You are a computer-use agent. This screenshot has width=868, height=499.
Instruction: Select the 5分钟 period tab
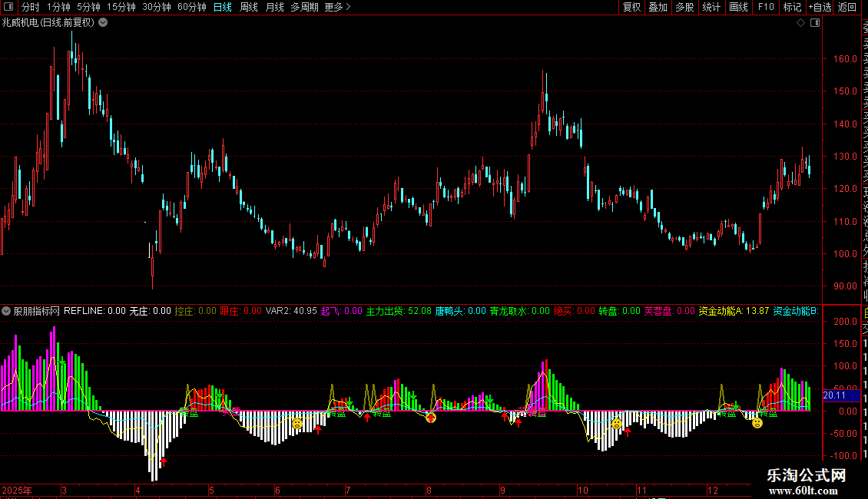pos(88,7)
